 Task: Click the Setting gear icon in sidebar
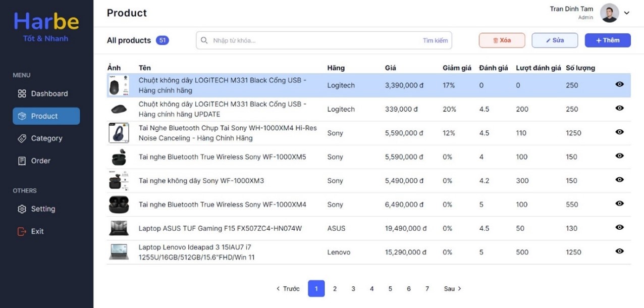click(22, 209)
